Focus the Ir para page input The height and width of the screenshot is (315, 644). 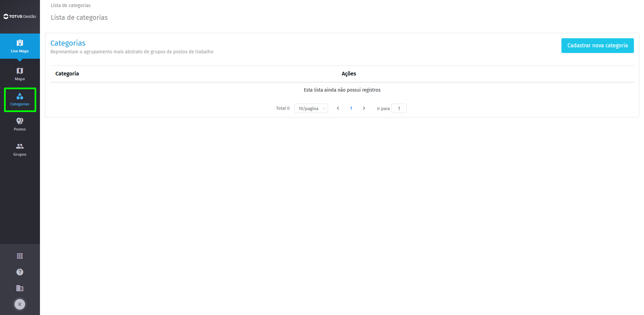399,108
